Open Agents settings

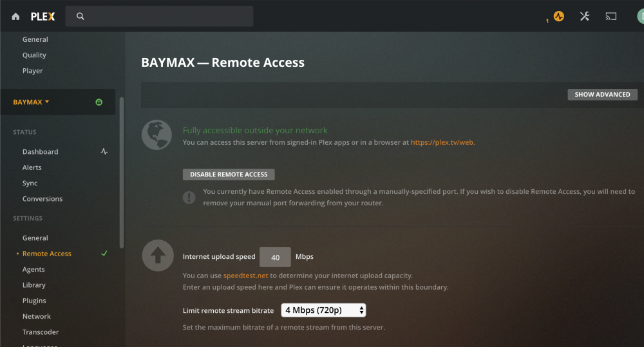(x=33, y=269)
